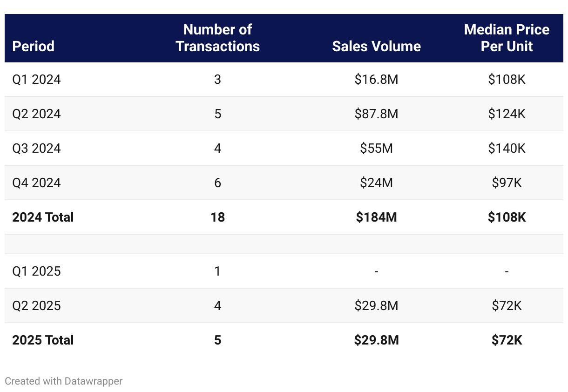Image resolution: width=568 pixels, height=392 pixels.
Task: Click the $55M sales volume value
Action: coord(376,149)
